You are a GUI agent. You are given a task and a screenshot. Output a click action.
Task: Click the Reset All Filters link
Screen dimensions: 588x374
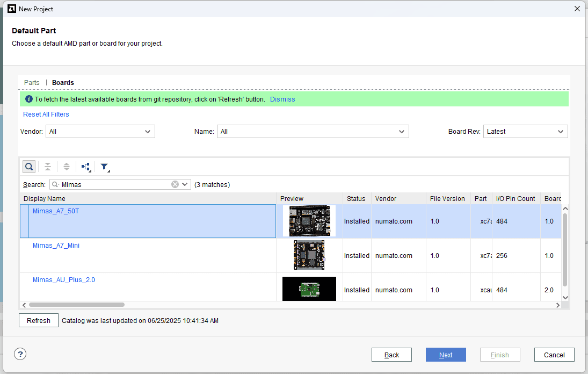(46, 114)
